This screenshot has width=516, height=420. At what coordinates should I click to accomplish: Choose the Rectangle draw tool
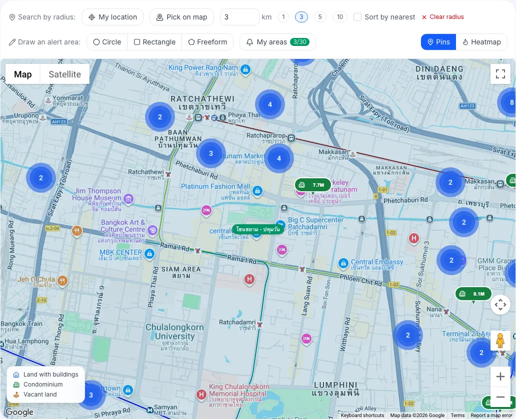point(154,42)
